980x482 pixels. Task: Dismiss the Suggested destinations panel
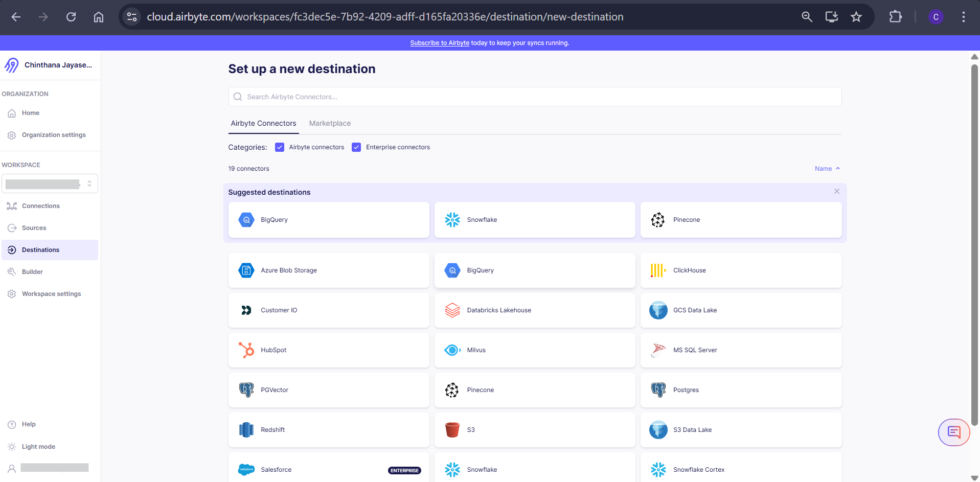[x=837, y=191]
